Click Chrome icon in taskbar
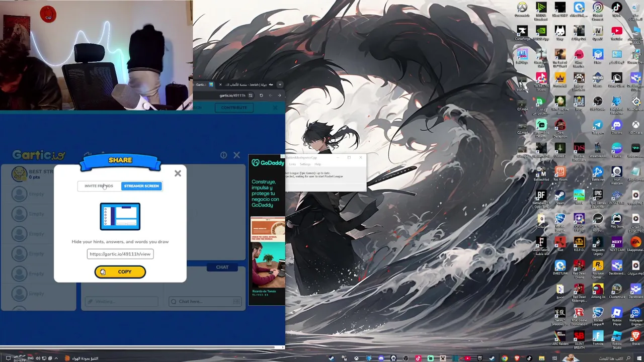This screenshot has width=644, height=362. [x=505, y=358]
